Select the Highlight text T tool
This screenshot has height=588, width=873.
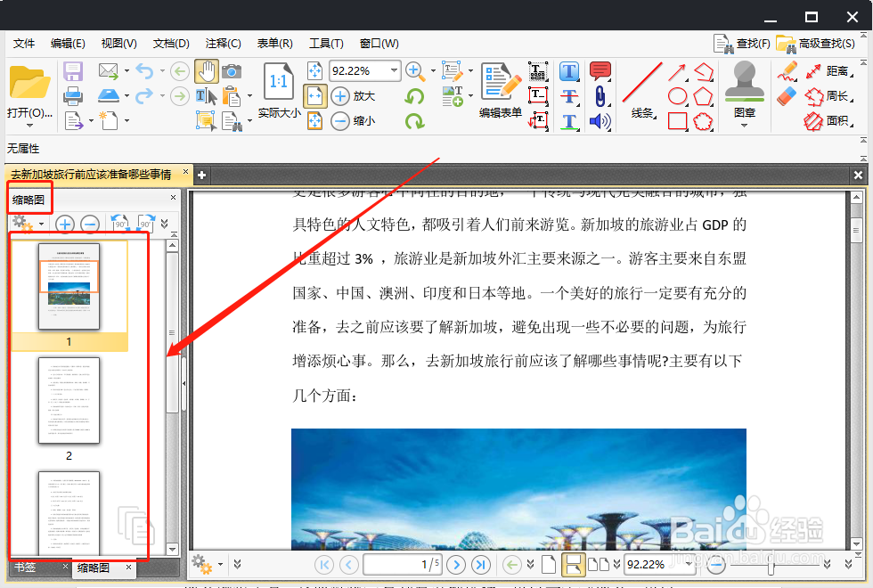(569, 71)
